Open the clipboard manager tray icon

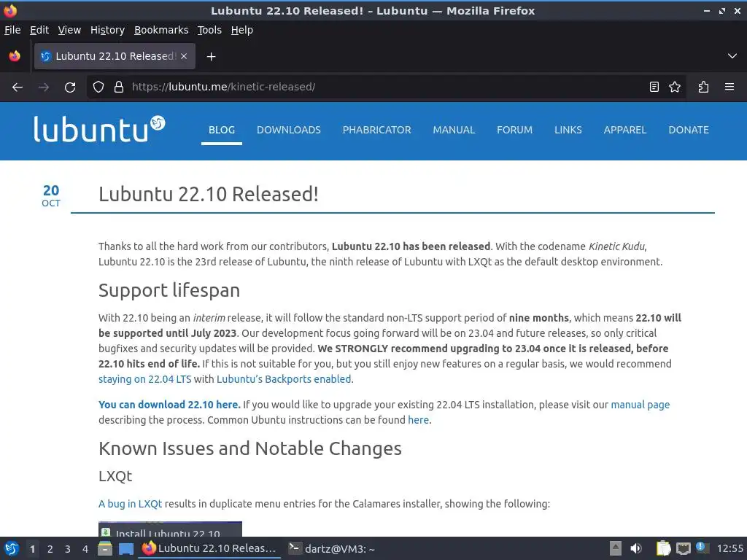(x=663, y=548)
